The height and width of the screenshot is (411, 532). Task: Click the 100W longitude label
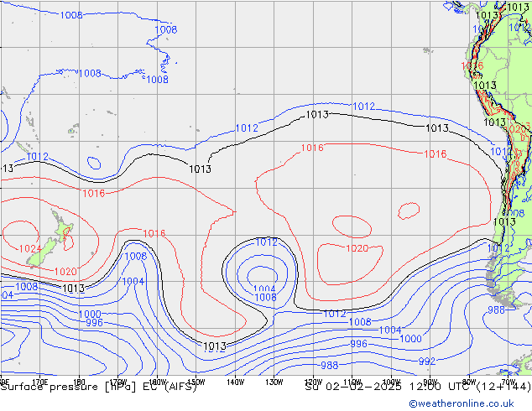(x=391, y=382)
